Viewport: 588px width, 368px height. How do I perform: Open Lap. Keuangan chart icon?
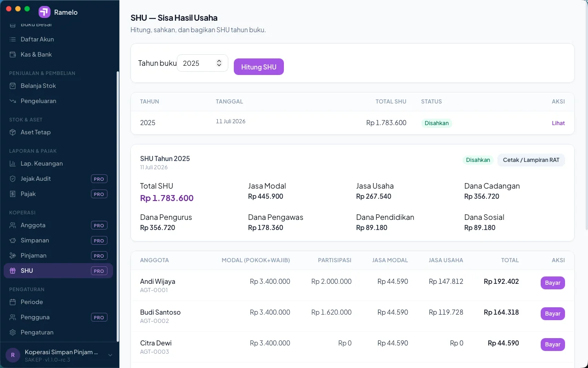(x=13, y=163)
